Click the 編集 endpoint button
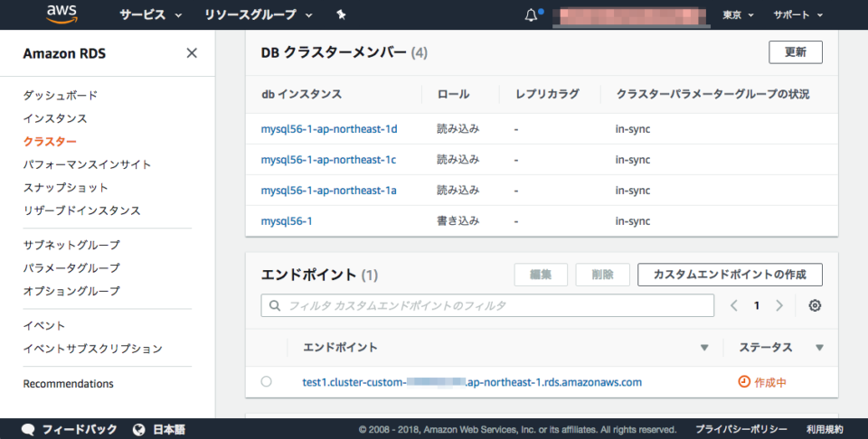This screenshot has height=439, width=868. pyautogui.click(x=541, y=275)
